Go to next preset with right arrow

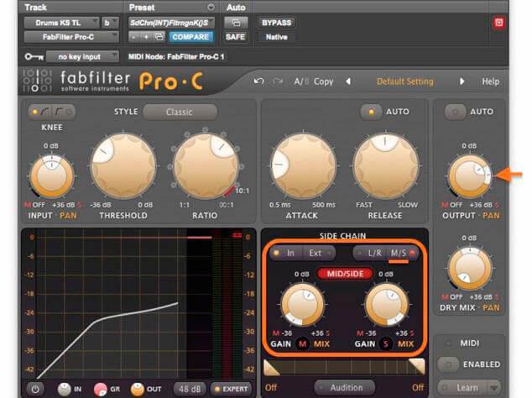point(462,81)
